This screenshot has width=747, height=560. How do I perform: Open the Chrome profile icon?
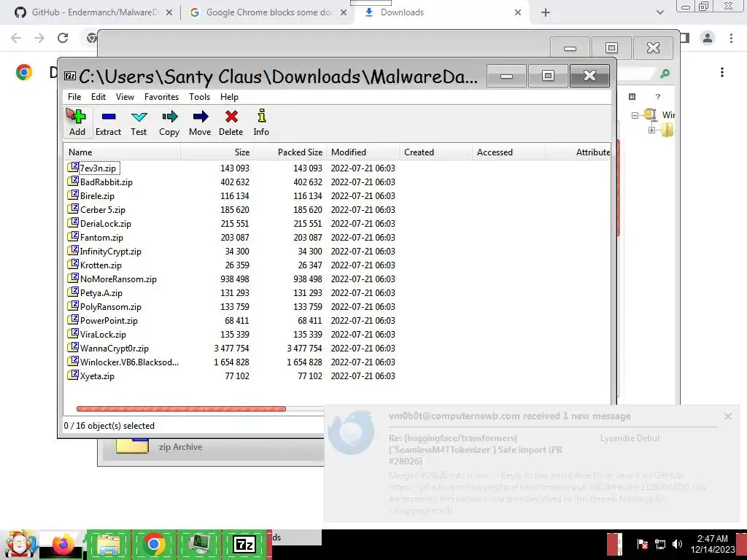708,38
